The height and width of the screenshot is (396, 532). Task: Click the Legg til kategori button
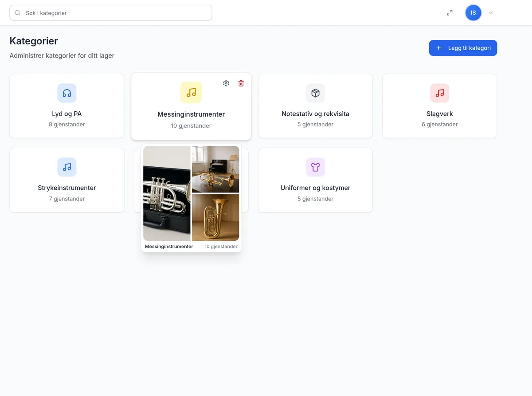click(x=463, y=48)
